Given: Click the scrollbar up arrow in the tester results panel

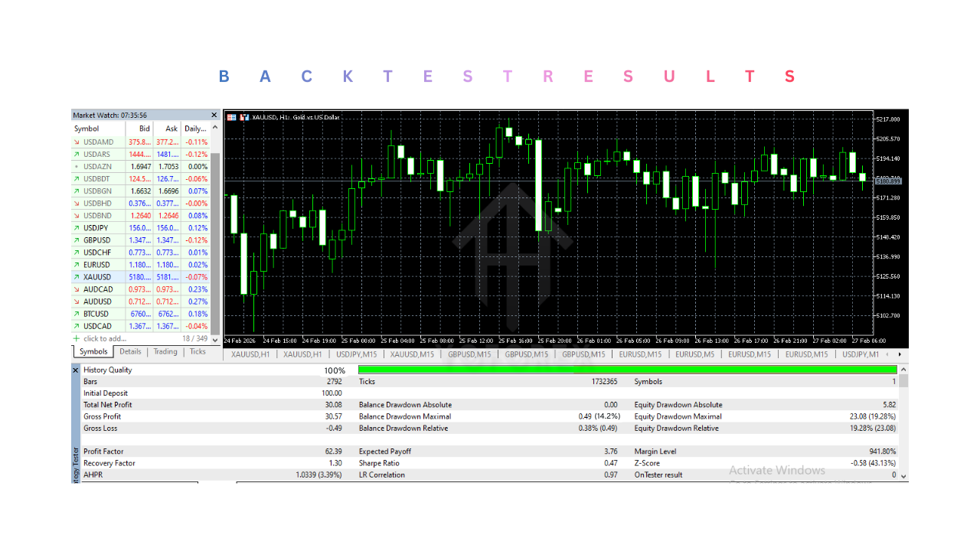Looking at the screenshot, I should 902,370.
